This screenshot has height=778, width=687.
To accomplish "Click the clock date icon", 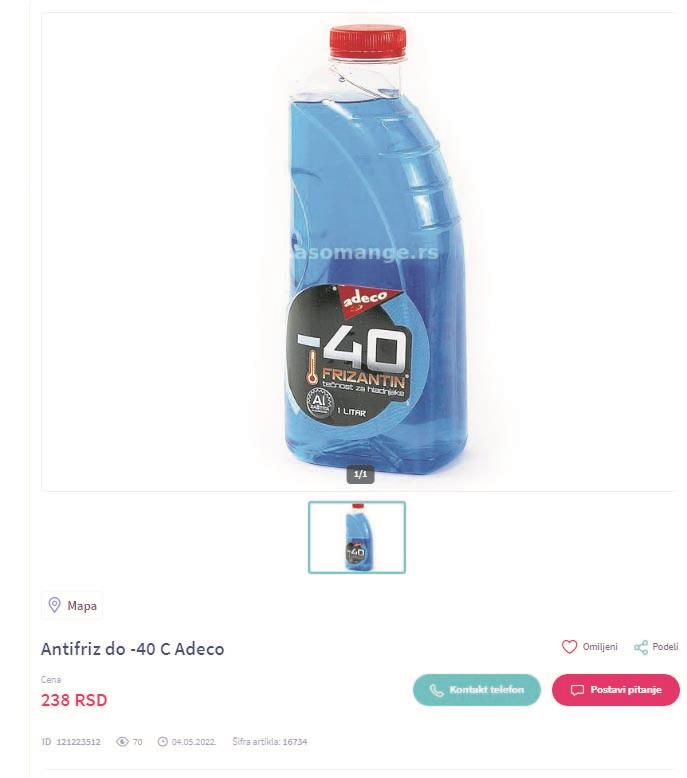I will tap(162, 742).
